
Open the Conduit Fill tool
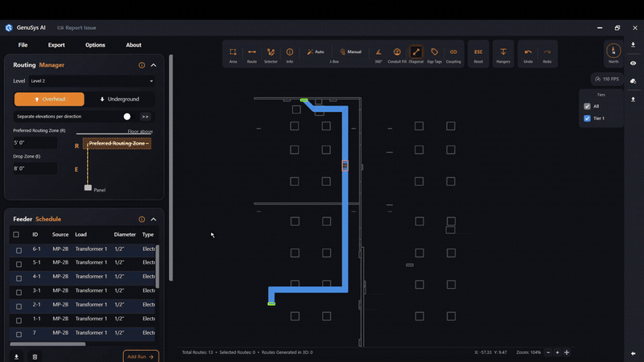(397, 55)
